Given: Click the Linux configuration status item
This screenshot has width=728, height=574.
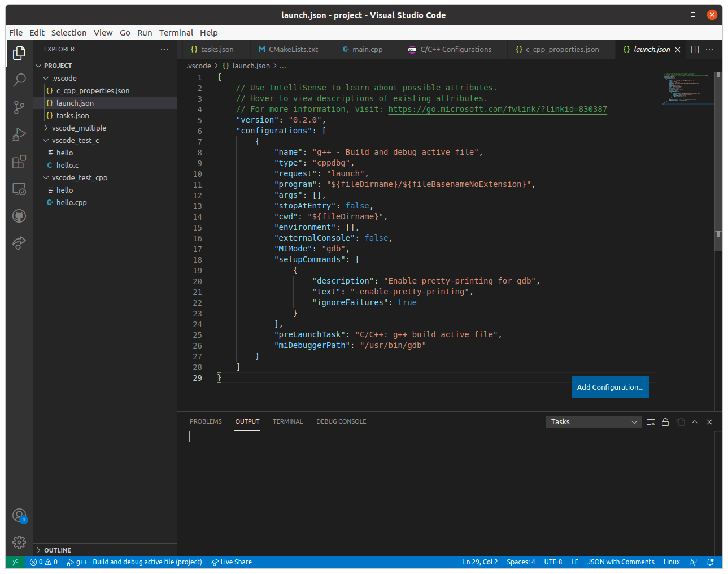Looking at the screenshot, I should coord(672,562).
